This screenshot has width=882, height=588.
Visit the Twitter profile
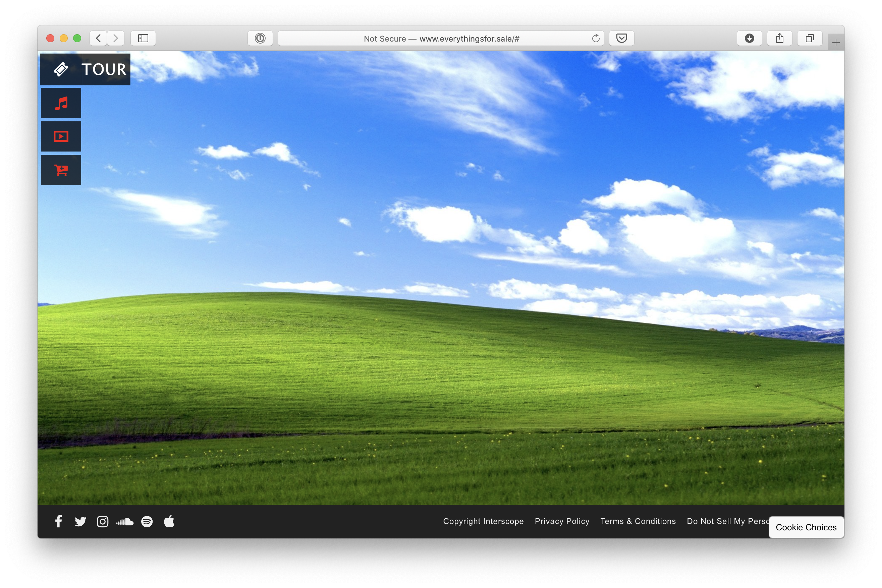pyautogui.click(x=80, y=522)
